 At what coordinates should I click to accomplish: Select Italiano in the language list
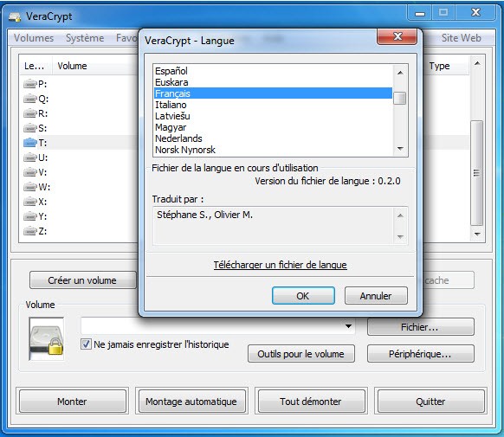click(x=273, y=105)
